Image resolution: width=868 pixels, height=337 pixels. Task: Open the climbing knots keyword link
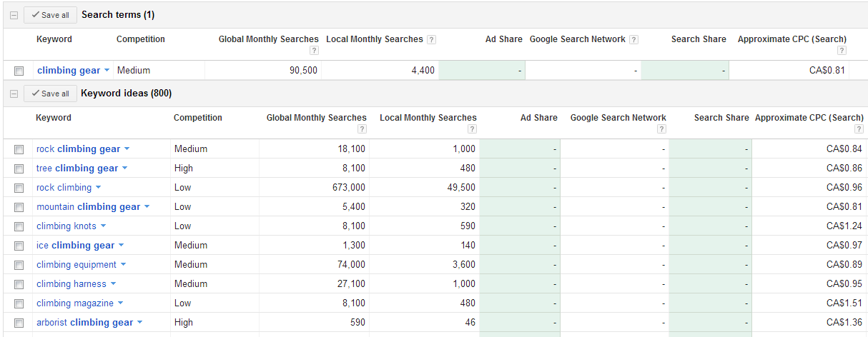coord(66,226)
